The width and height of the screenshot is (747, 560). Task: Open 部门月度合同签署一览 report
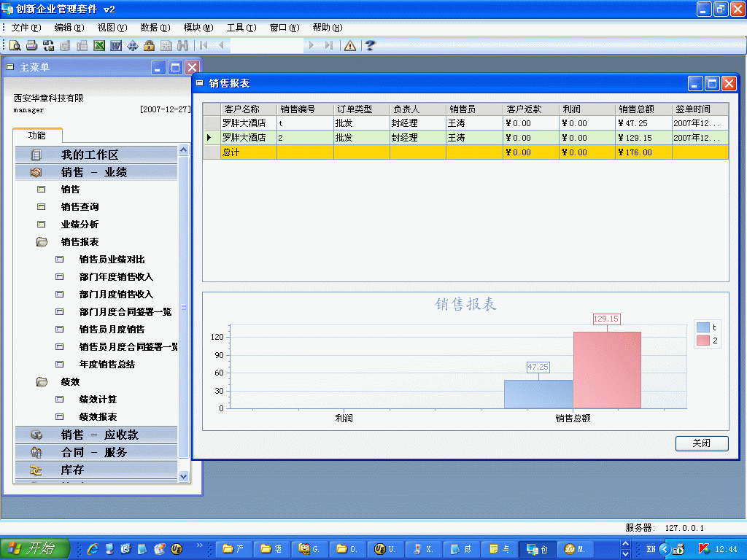[125, 312]
